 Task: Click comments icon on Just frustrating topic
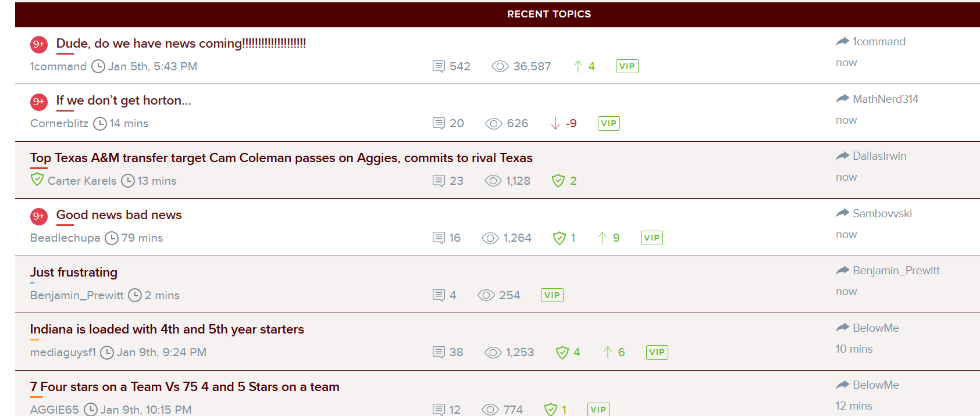[x=439, y=295]
